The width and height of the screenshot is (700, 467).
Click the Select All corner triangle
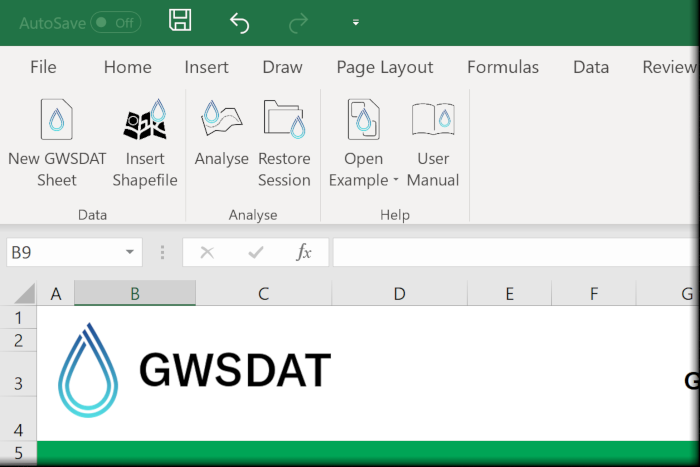coord(25,293)
